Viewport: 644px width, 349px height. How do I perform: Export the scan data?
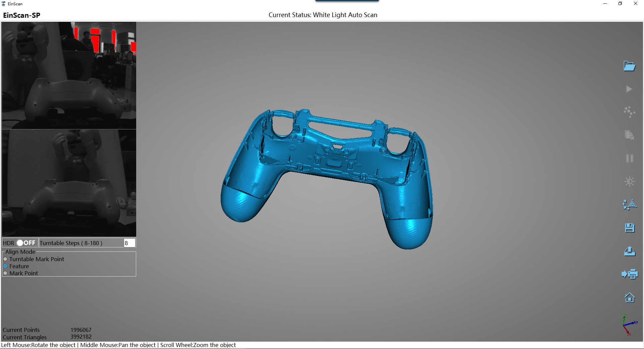point(630,251)
